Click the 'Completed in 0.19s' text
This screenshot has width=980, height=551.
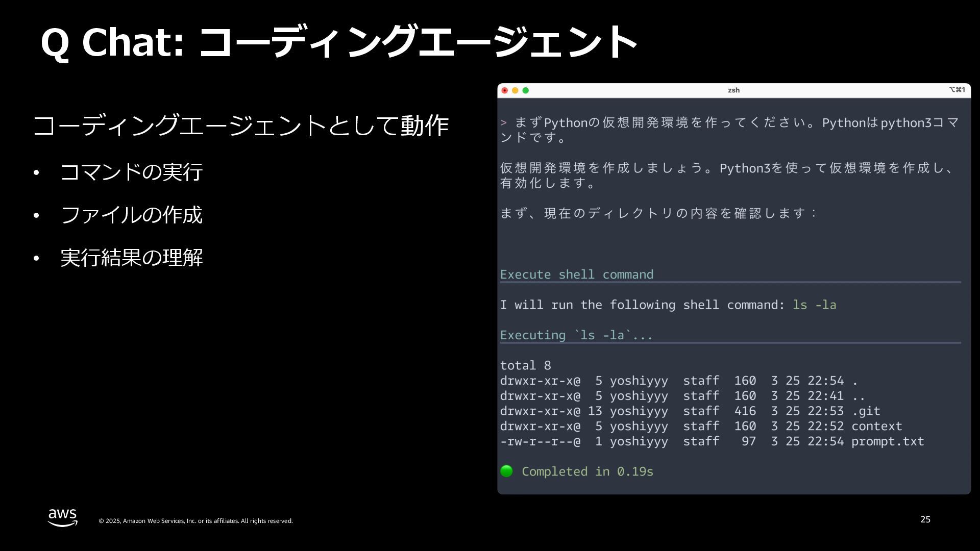(587, 471)
